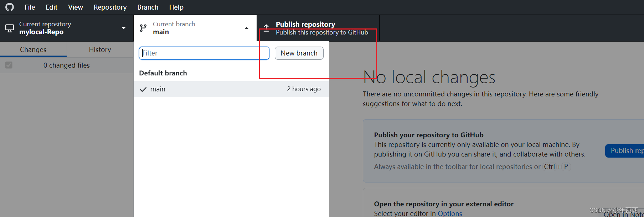Click the Ctrl key hint
This screenshot has height=217, width=644.
click(x=549, y=166)
